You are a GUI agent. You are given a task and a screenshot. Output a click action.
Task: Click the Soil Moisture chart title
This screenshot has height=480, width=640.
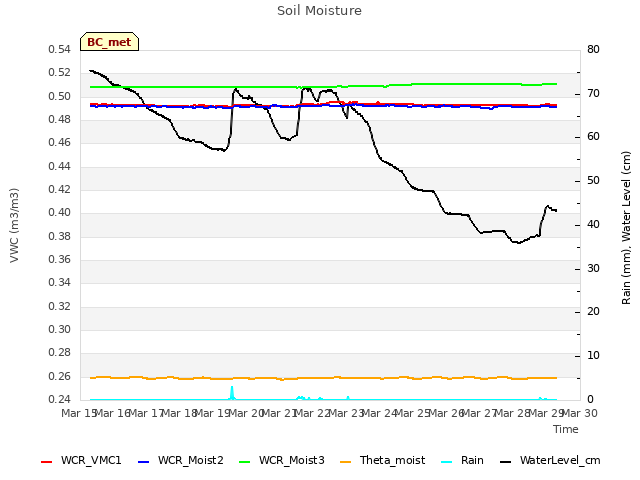pyautogui.click(x=319, y=11)
